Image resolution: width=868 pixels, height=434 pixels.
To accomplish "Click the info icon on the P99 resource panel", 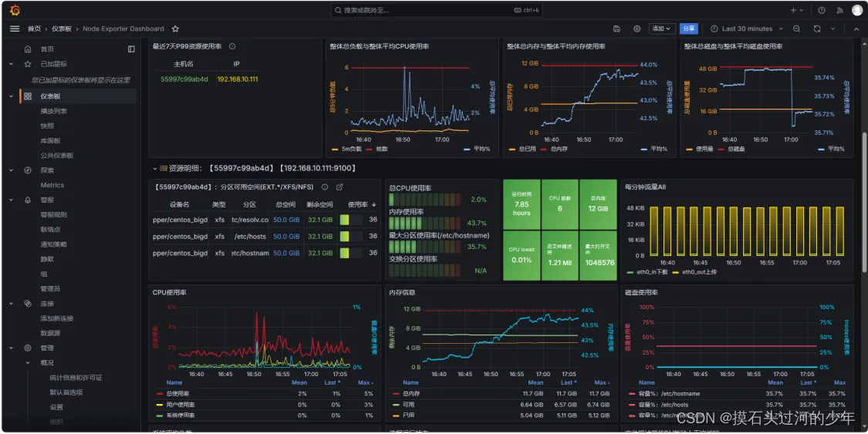I will [232, 46].
